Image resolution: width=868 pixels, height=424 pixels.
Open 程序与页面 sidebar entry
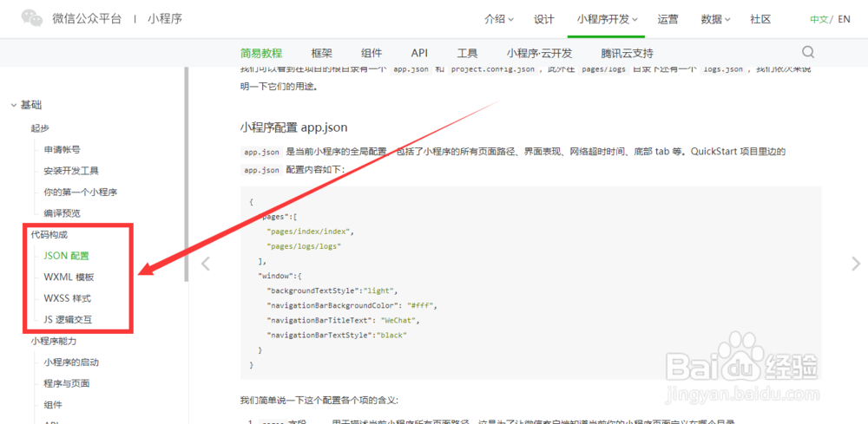[67, 383]
